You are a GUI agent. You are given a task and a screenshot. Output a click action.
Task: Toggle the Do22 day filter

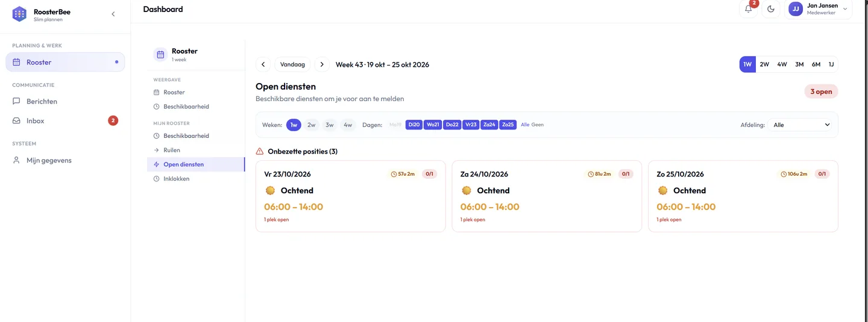click(x=452, y=125)
